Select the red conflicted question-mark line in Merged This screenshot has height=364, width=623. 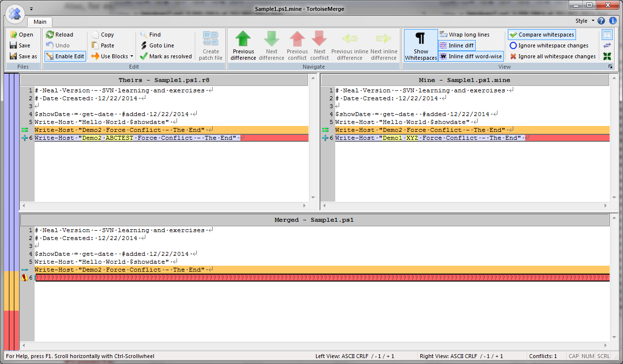click(321, 278)
